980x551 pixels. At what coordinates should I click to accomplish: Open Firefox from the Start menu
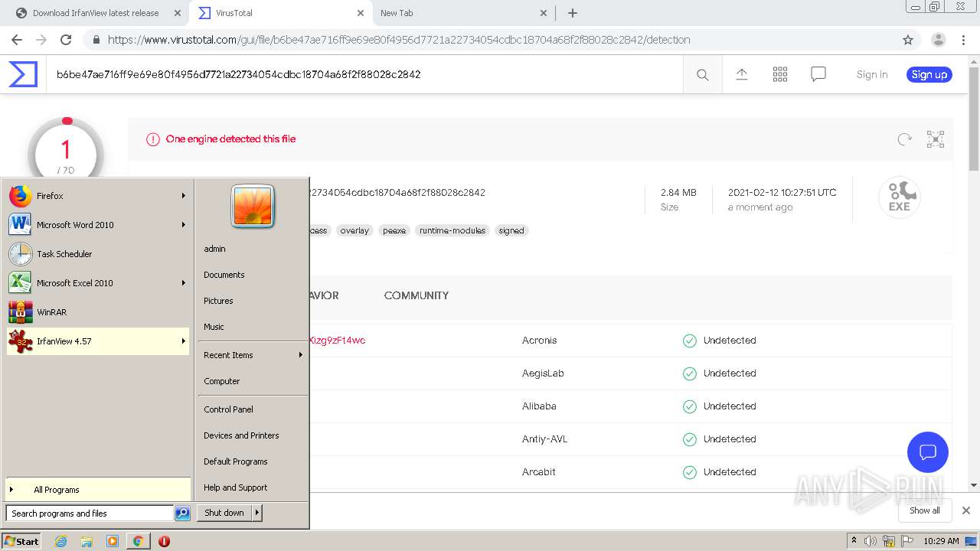pos(97,196)
